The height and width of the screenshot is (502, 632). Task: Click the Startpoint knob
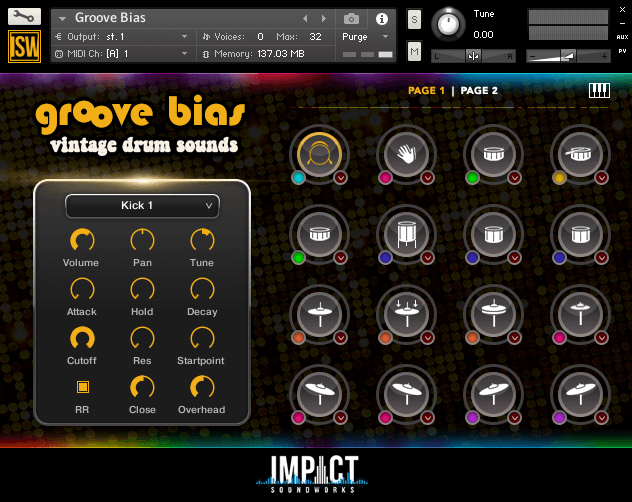pyautogui.click(x=202, y=338)
